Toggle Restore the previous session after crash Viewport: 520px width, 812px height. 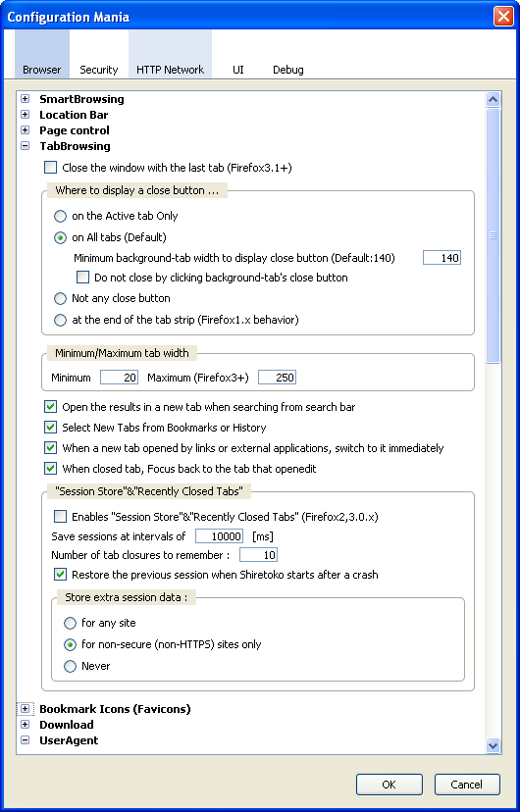[x=60, y=575]
